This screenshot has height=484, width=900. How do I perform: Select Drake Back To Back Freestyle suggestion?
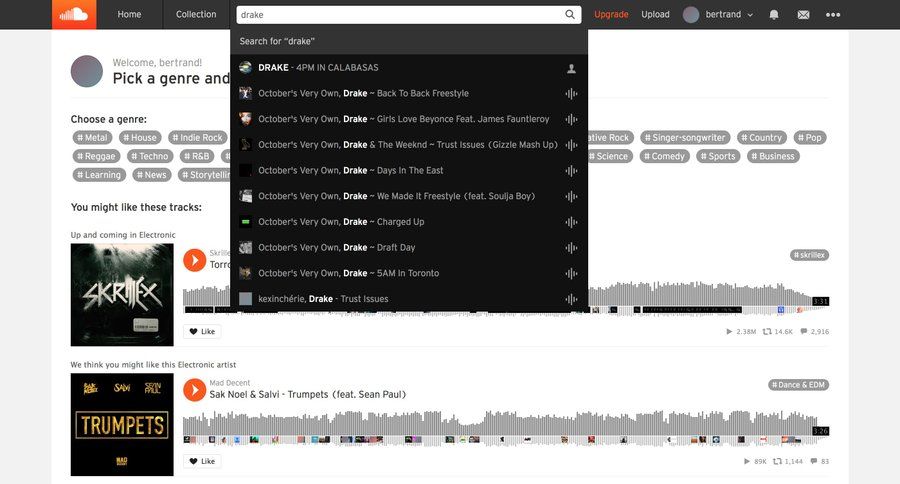click(x=409, y=93)
